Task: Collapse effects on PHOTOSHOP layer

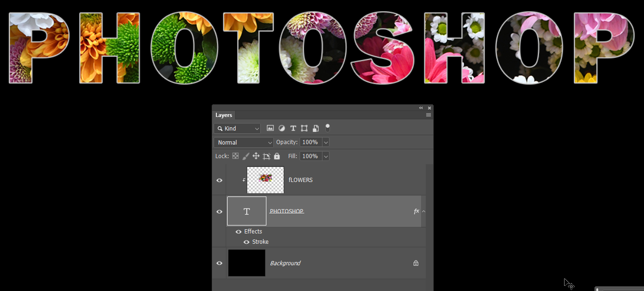Action: point(423,211)
